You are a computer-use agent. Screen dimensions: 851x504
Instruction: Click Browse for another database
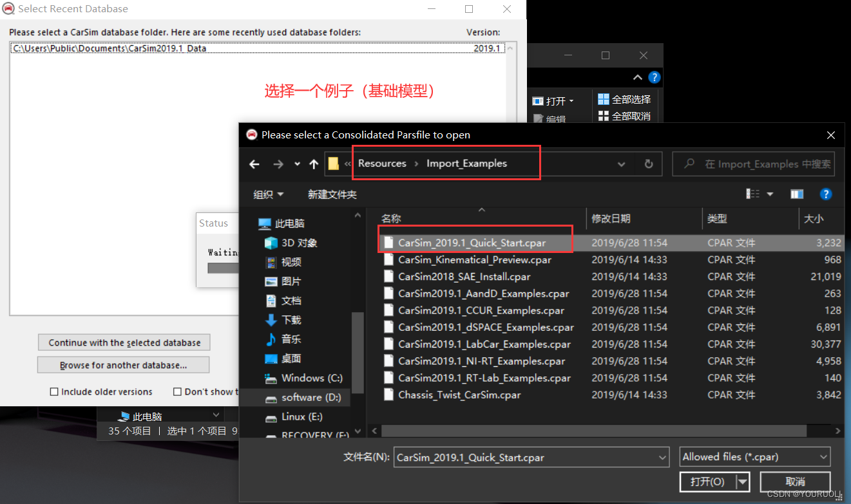[x=123, y=365]
